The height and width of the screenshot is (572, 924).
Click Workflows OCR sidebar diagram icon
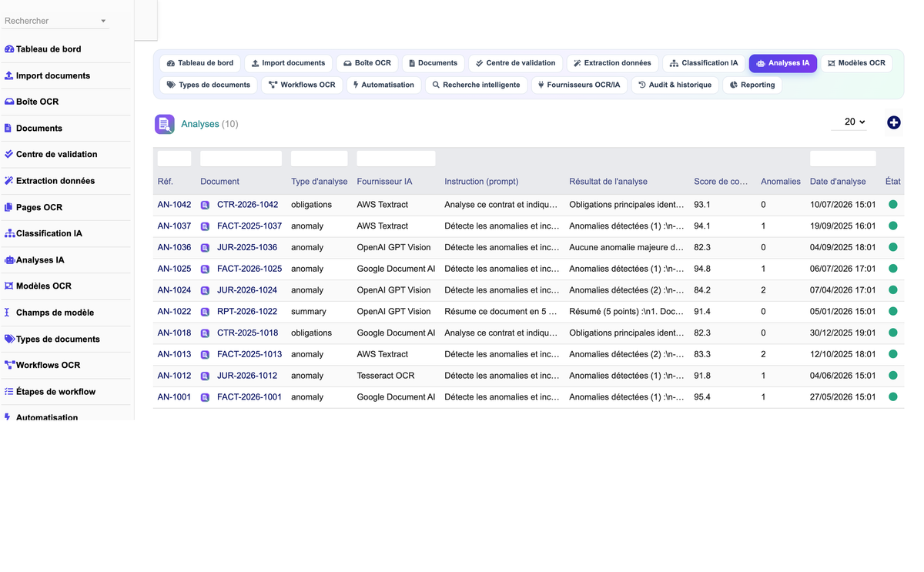(10, 365)
